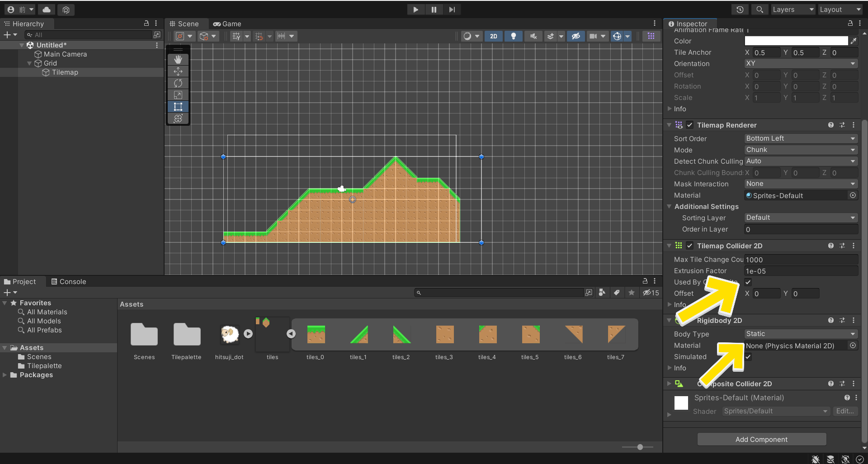Click the Add Component button
This screenshot has height=464, width=868.
(761, 439)
